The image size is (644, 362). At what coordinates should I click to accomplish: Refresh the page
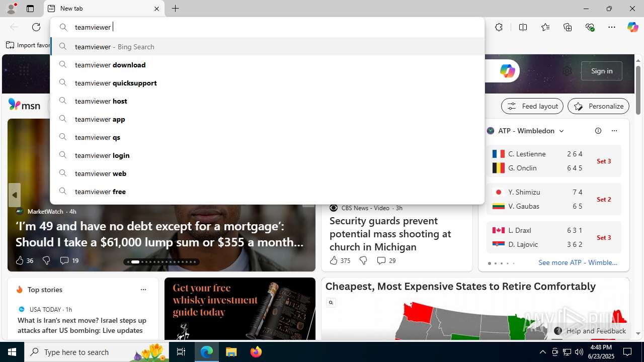point(36,27)
